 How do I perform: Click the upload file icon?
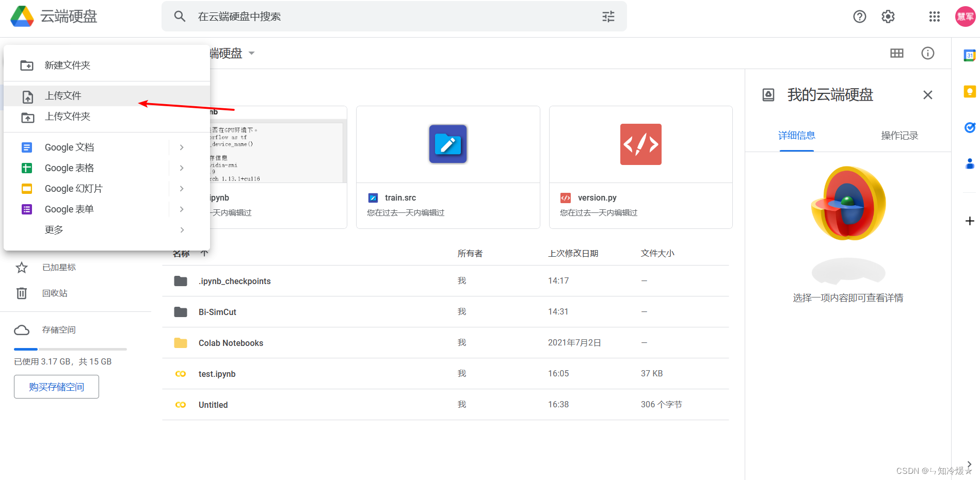(x=28, y=96)
